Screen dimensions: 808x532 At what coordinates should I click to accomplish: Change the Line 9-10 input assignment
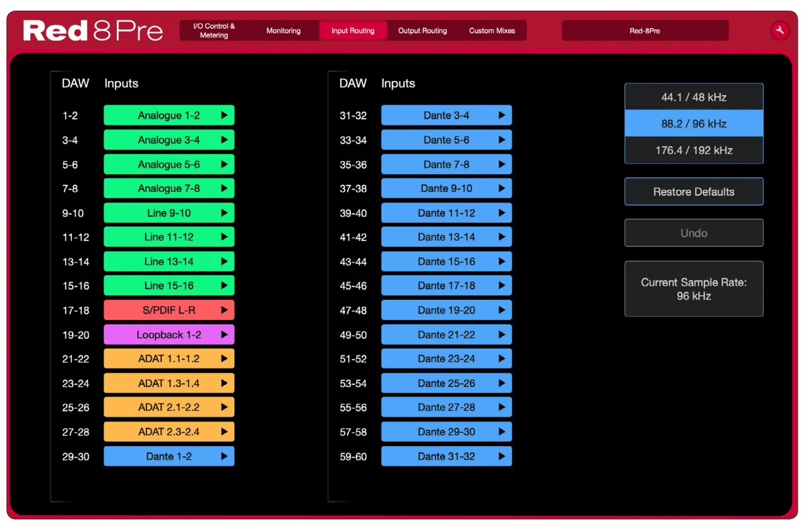[x=169, y=213]
